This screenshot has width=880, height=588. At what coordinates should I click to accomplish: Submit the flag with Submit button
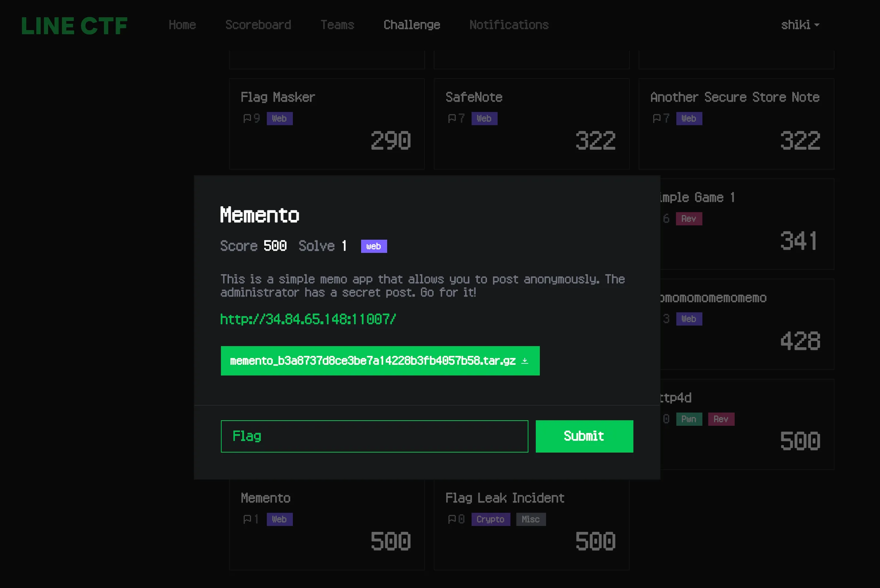[x=584, y=436]
